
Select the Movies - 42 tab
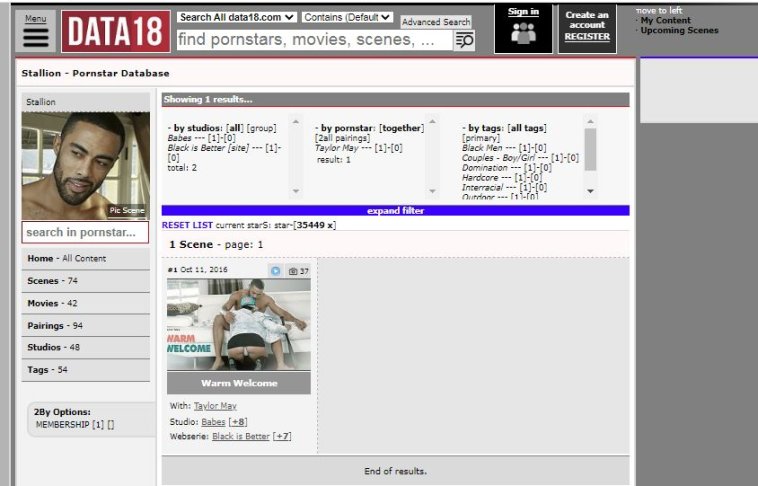86,303
